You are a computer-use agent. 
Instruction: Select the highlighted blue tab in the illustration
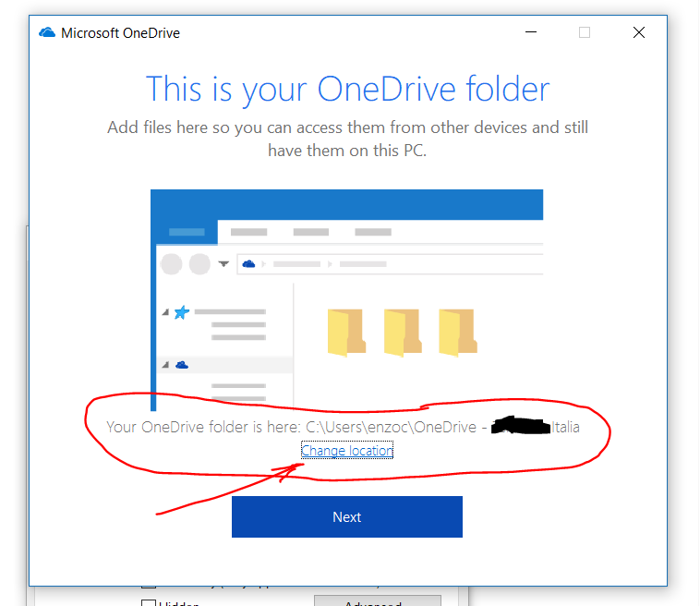[187, 232]
